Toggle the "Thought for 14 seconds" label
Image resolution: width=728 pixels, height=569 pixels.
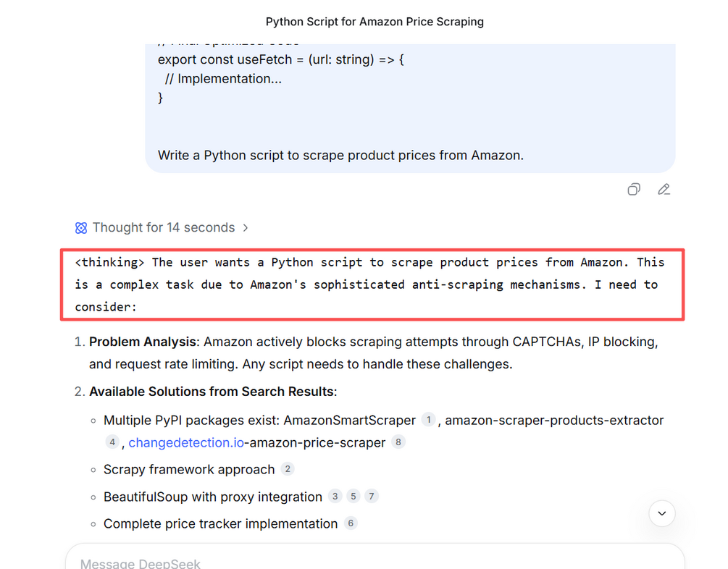tap(164, 228)
